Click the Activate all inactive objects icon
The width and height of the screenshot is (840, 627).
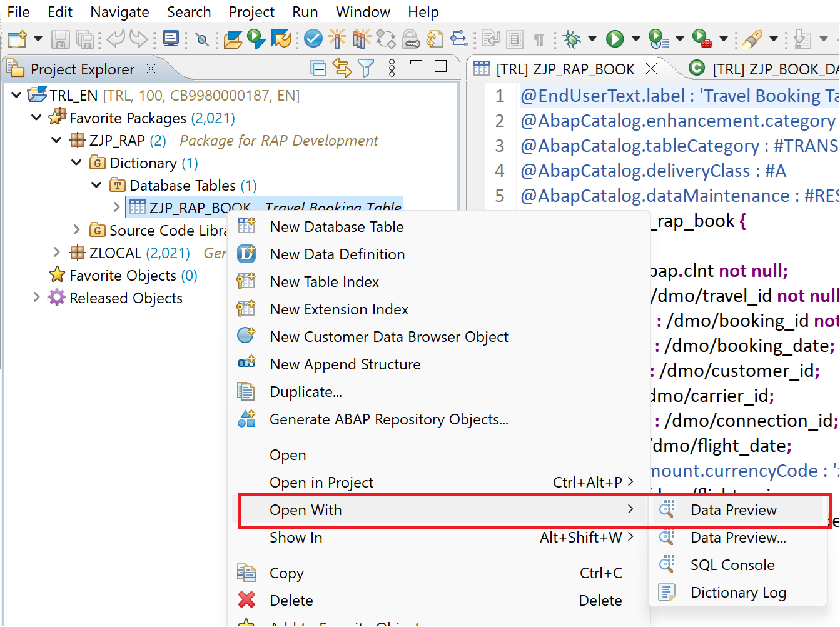[x=361, y=39]
